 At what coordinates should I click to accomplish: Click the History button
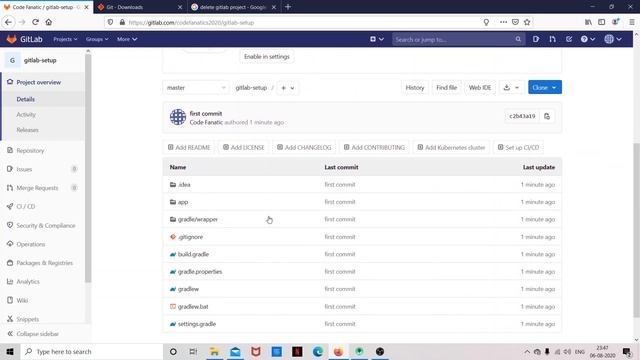(415, 87)
